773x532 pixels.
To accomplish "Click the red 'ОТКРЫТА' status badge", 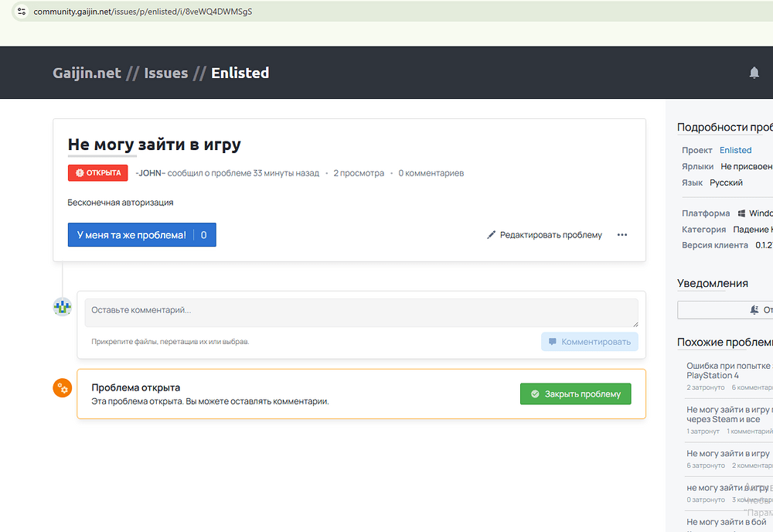I will (x=97, y=173).
